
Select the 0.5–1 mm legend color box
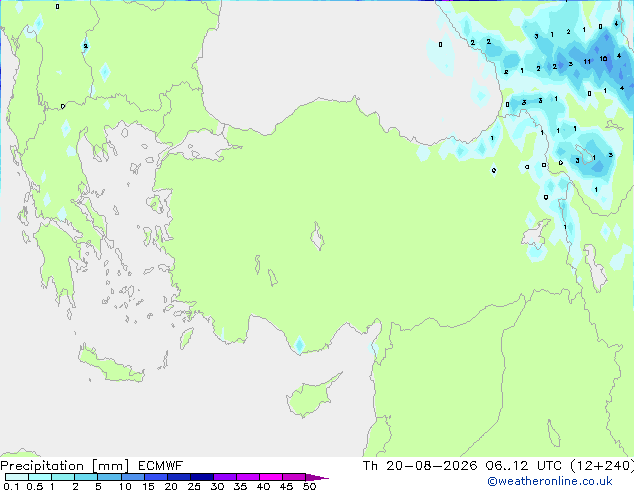click(40, 477)
